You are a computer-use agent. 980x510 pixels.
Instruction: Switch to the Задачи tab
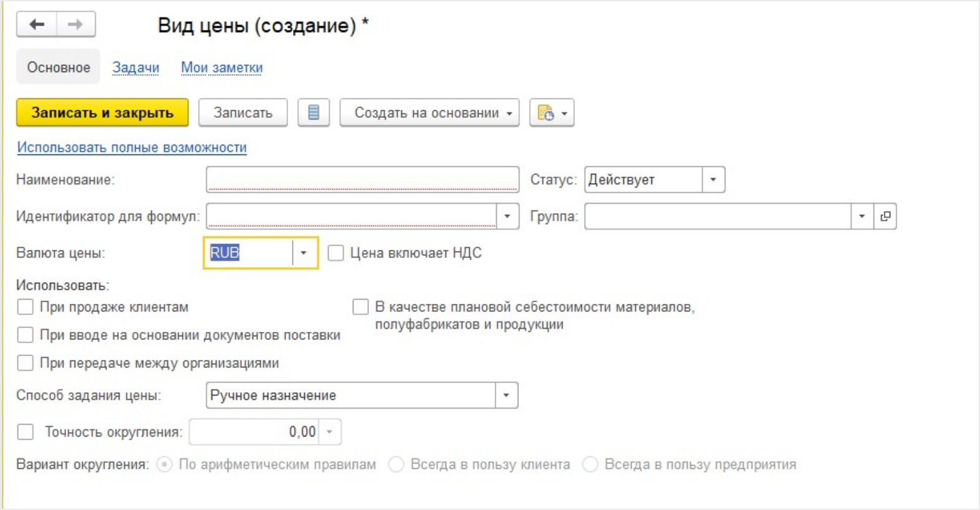(136, 67)
